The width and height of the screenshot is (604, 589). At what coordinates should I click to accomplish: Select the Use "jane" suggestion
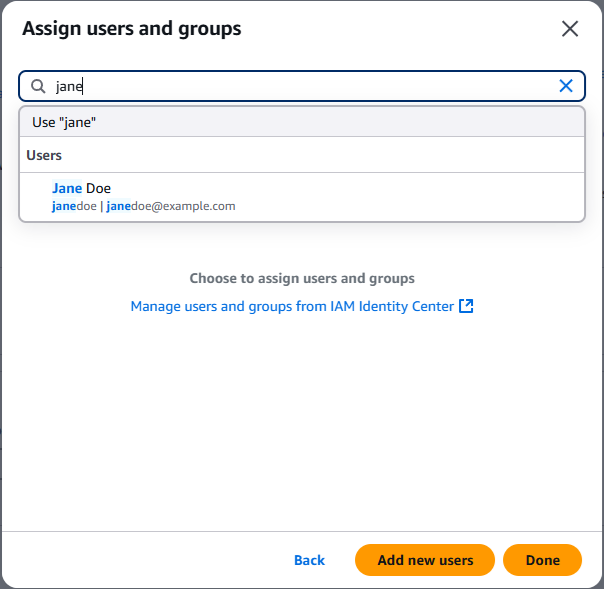coord(64,122)
